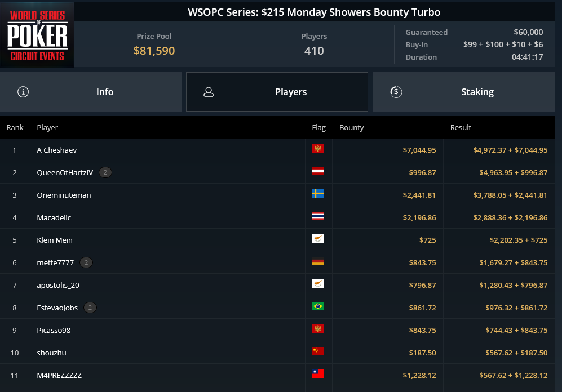Image resolution: width=562 pixels, height=392 pixels.
Task: Click the World Series of Poker logo
Action: coord(37,35)
